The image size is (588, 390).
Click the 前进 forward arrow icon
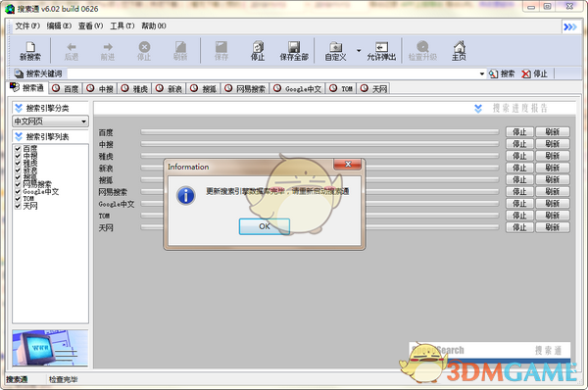point(108,47)
